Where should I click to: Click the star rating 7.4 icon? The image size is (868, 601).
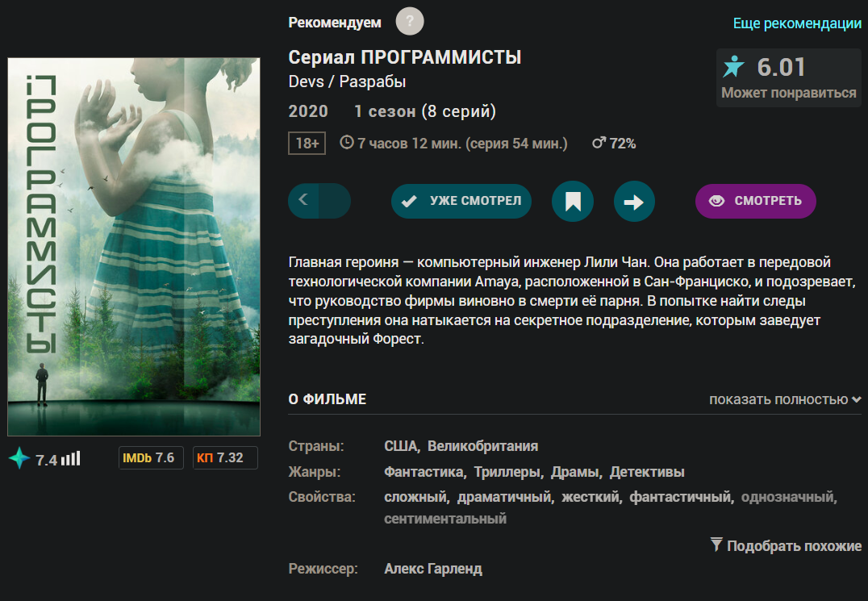(19, 459)
